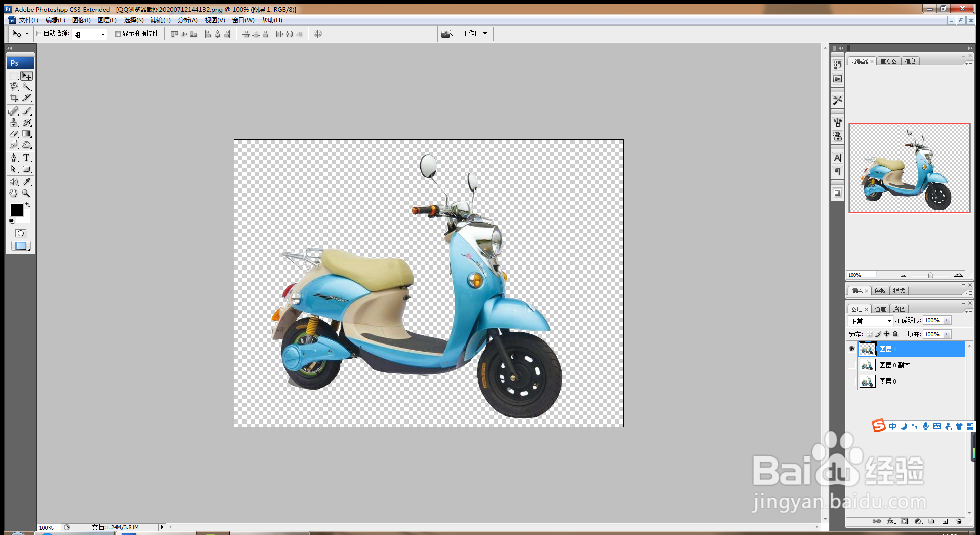
Task: Switch to the 通道 tab
Action: tap(880, 309)
